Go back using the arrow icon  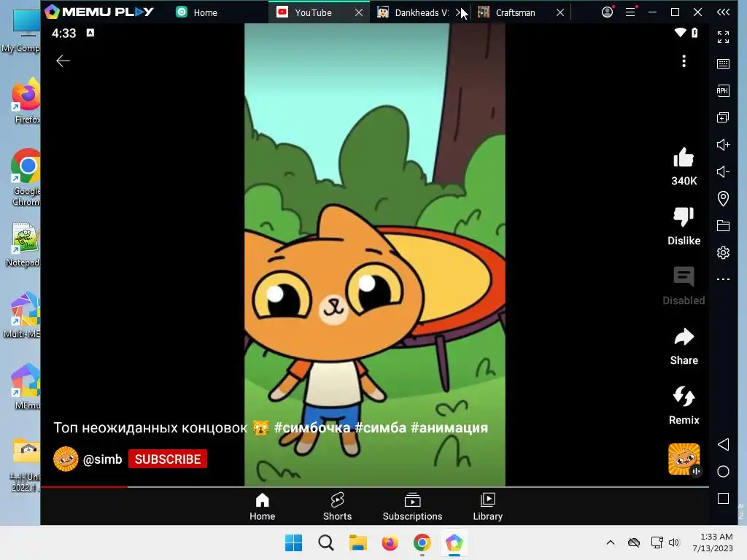coord(63,61)
